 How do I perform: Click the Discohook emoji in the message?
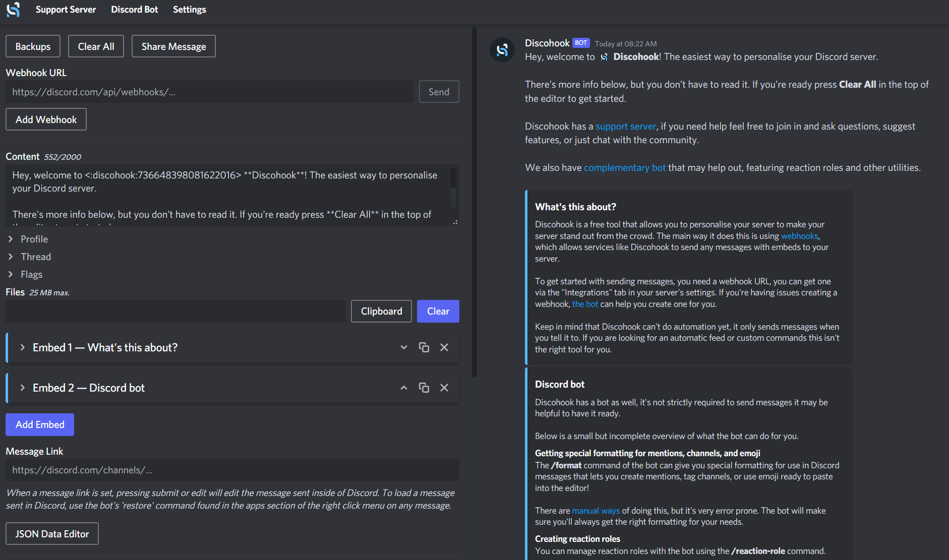point(604,57)
